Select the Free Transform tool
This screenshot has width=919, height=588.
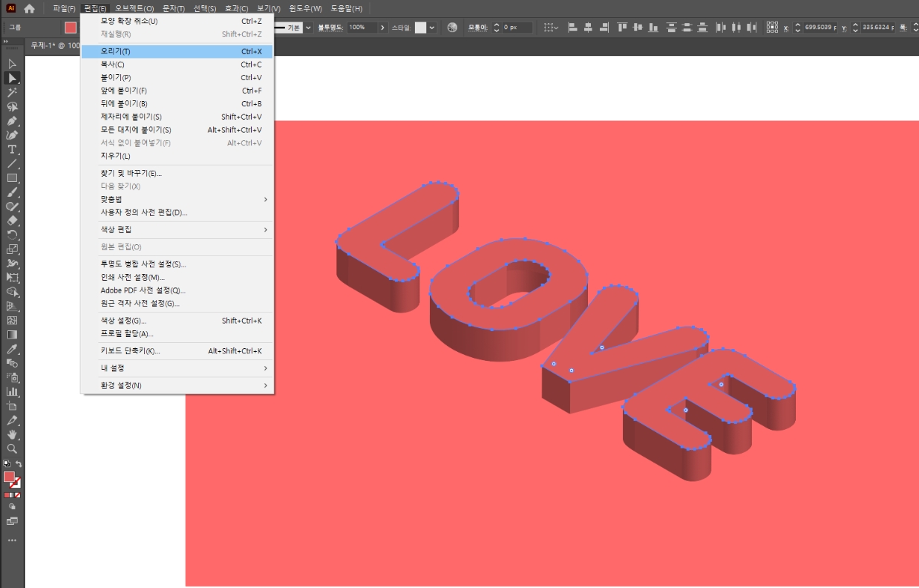(12, 278)
